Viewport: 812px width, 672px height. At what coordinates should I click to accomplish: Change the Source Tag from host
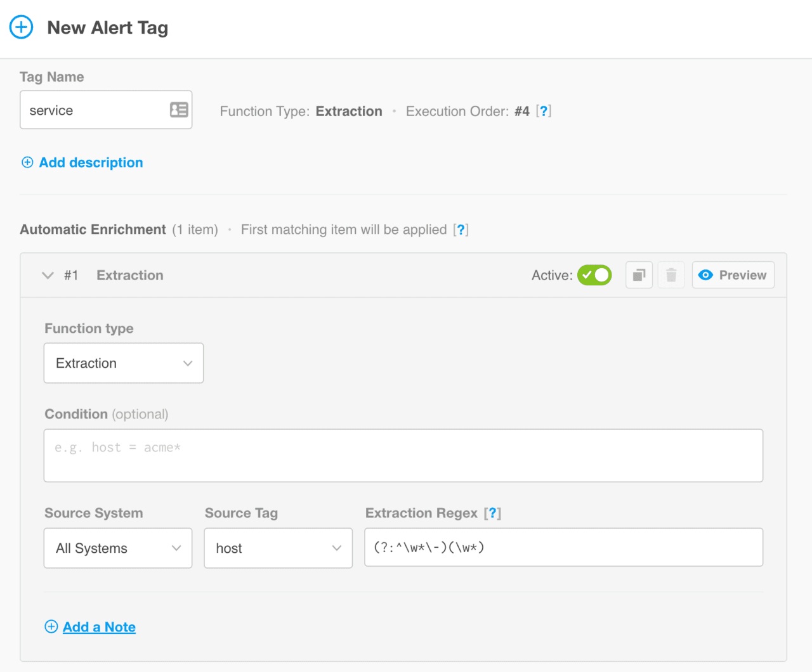(278, 548)
